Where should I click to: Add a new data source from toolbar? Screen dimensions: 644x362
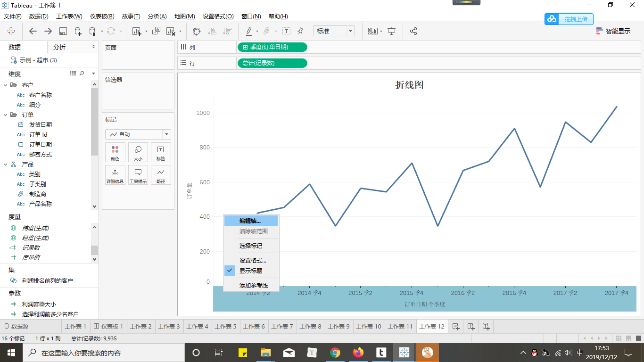point(78,31)
